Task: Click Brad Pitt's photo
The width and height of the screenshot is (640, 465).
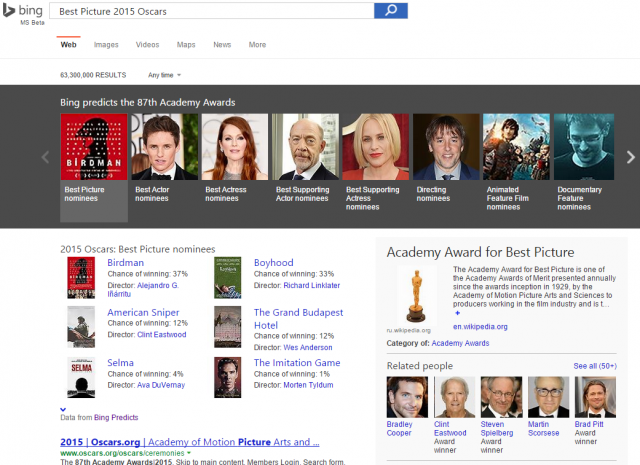Action: pos(595,397)
